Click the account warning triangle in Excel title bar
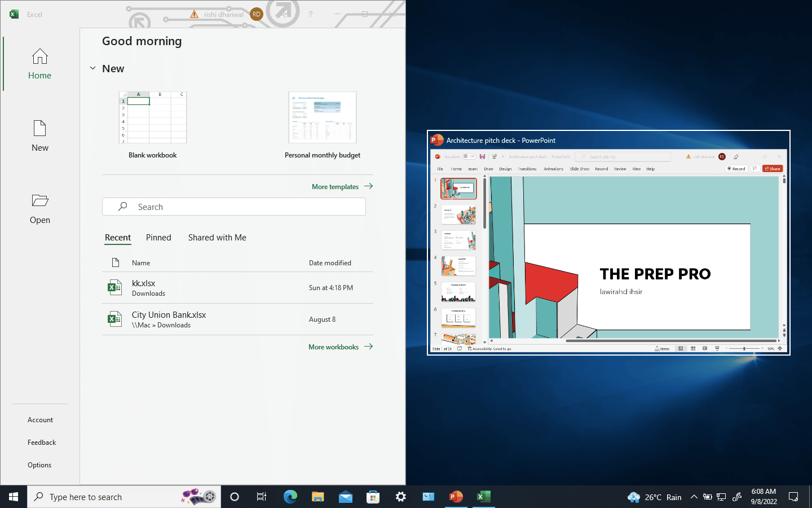This screenshot has width=812, height=508. pos(195,14)
